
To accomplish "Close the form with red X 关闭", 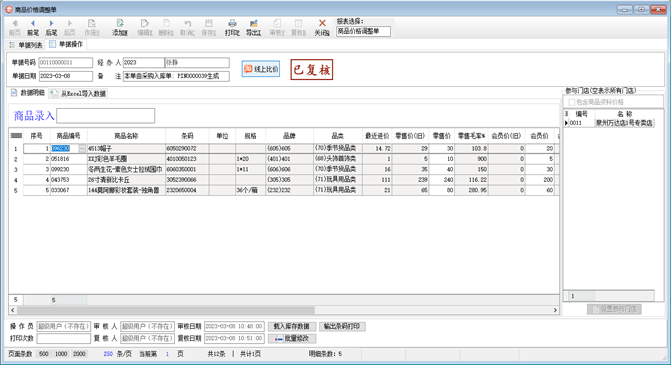I will point(322,27).
